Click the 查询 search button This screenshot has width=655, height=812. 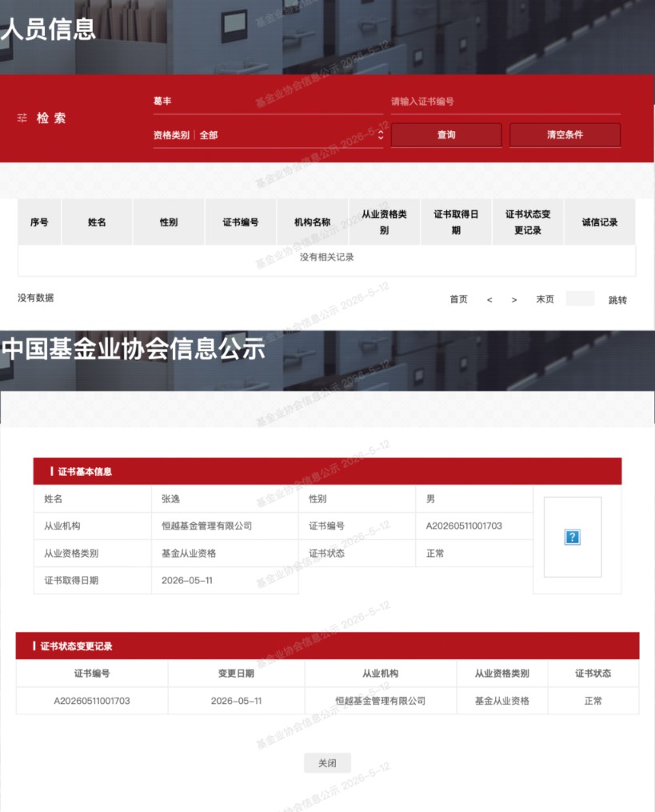(x=446, y=134)
